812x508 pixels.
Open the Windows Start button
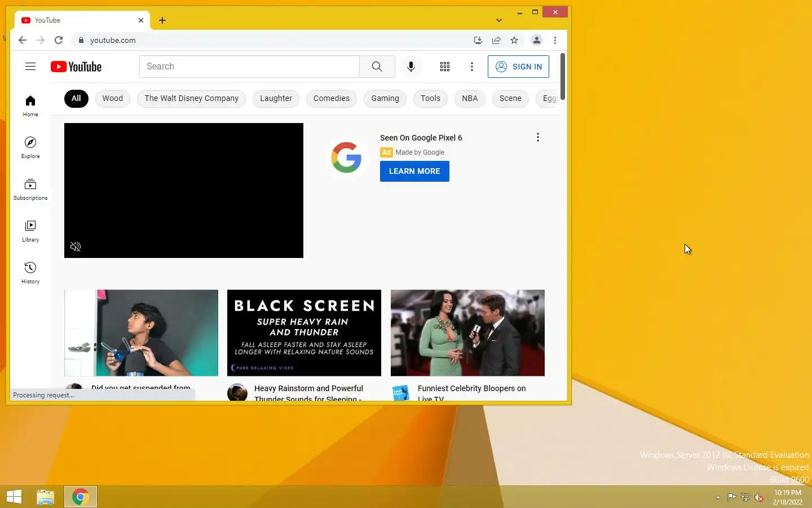[14, 497]
